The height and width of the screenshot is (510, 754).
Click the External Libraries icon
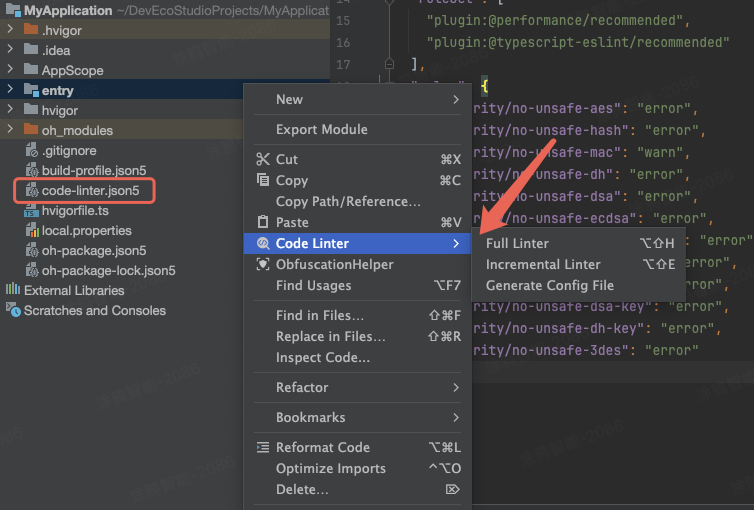point(13,289)
